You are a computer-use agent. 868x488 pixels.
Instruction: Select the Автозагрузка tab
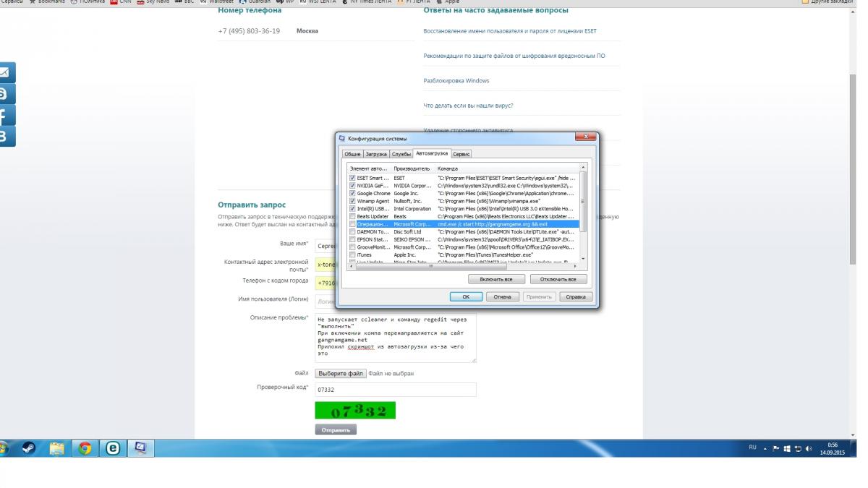click(431, 153)
